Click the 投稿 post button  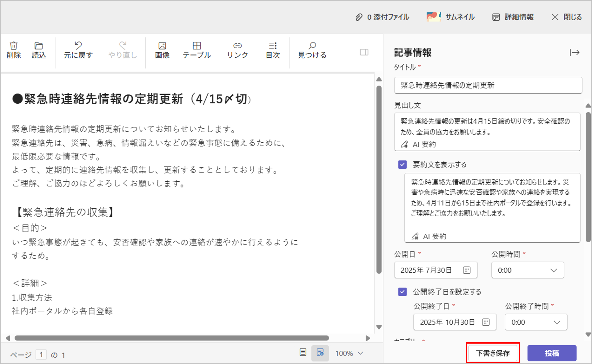pyautogui.click(x=552, y=353)
